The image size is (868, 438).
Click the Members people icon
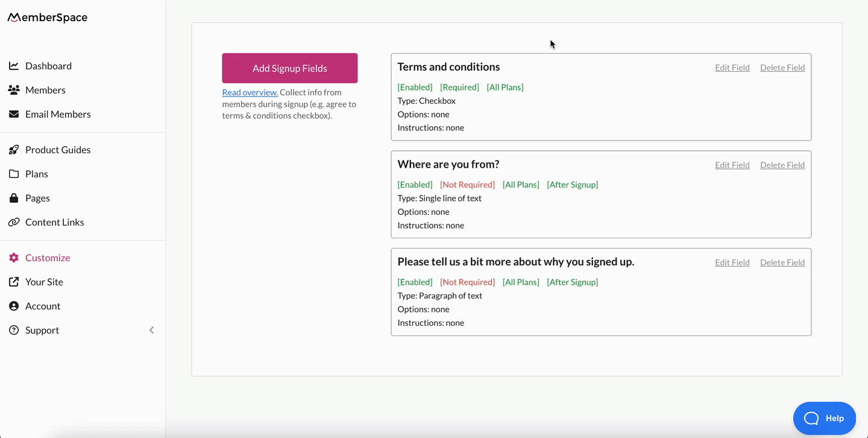coord(13,89)
